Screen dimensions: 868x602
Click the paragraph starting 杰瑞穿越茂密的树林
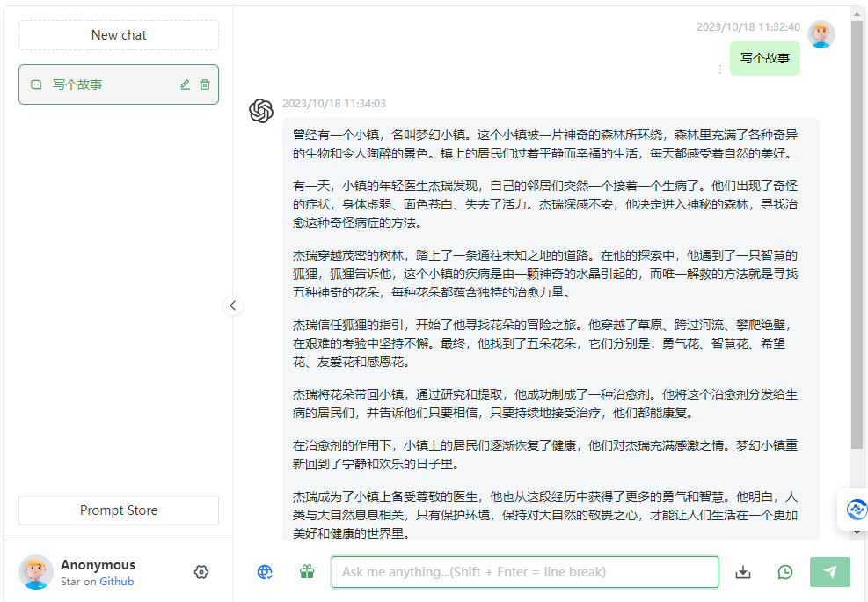click(545, 274)
